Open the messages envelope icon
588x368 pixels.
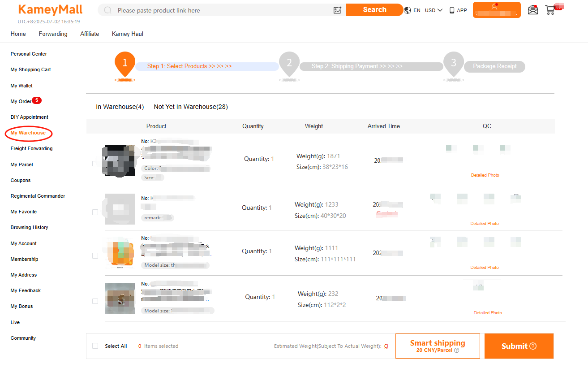533,10
